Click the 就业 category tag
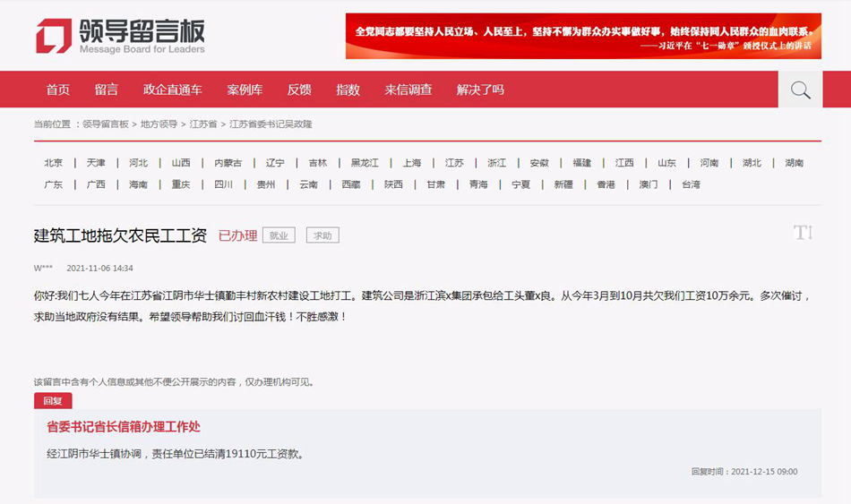The height and width of the screenshot is (504, 851). click(x=279, y=235)
